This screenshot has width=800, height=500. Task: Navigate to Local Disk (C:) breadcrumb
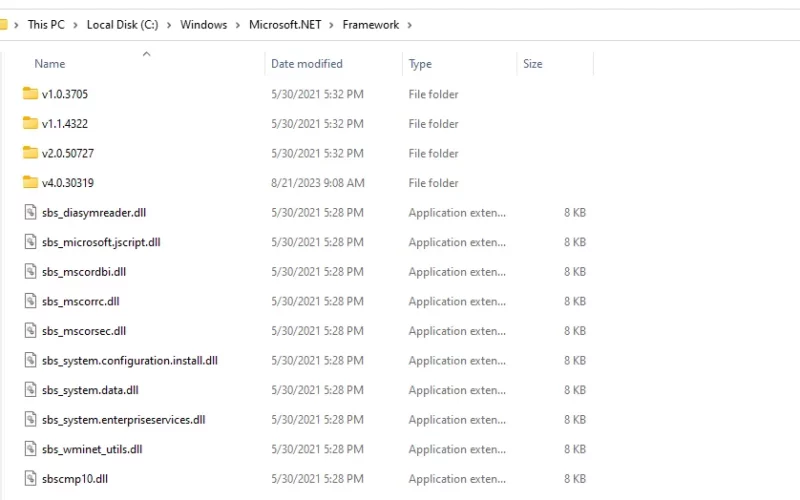coord(122,24)
